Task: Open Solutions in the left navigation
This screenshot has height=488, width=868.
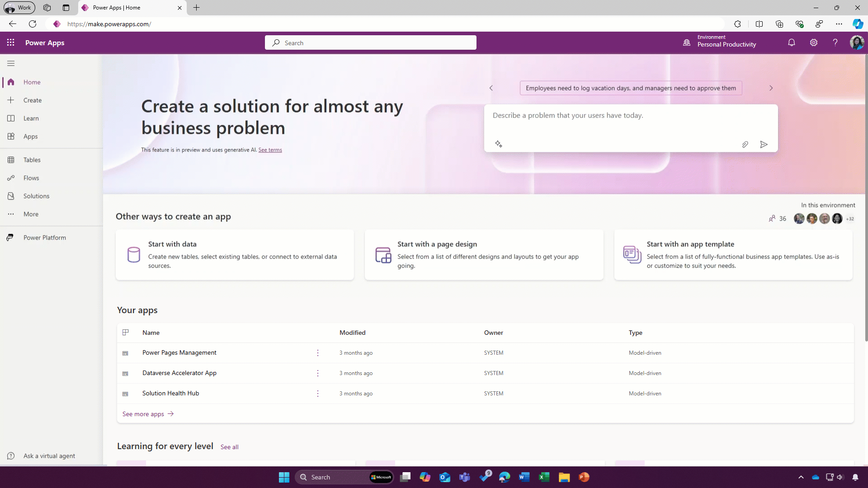Action: pos(36,196)
